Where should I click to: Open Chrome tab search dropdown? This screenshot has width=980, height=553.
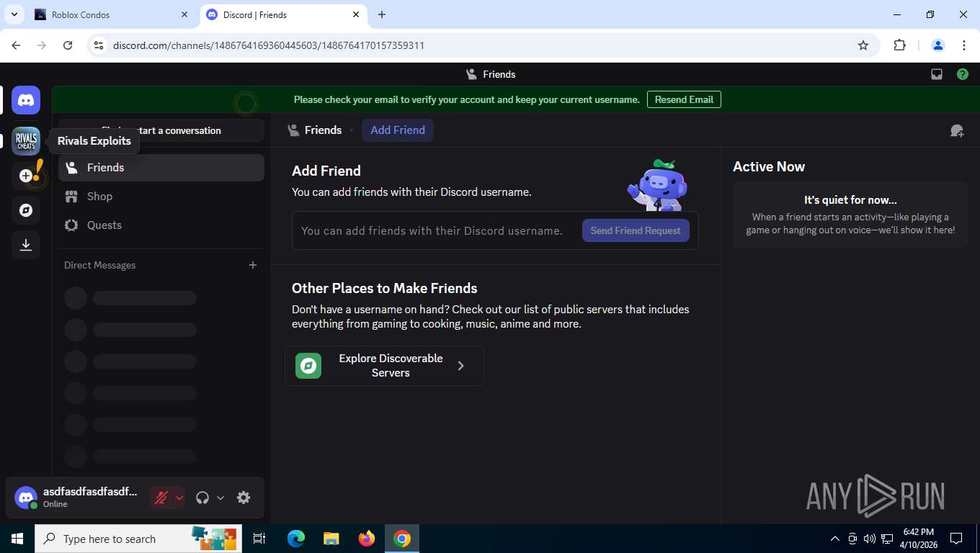point(14,14)
